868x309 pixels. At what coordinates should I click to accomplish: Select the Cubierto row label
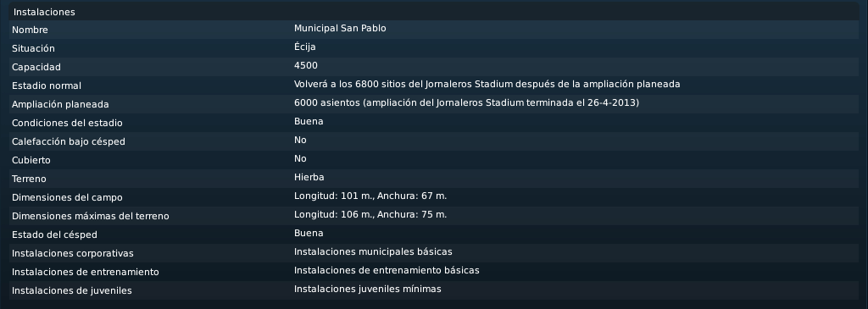[31, 160]
